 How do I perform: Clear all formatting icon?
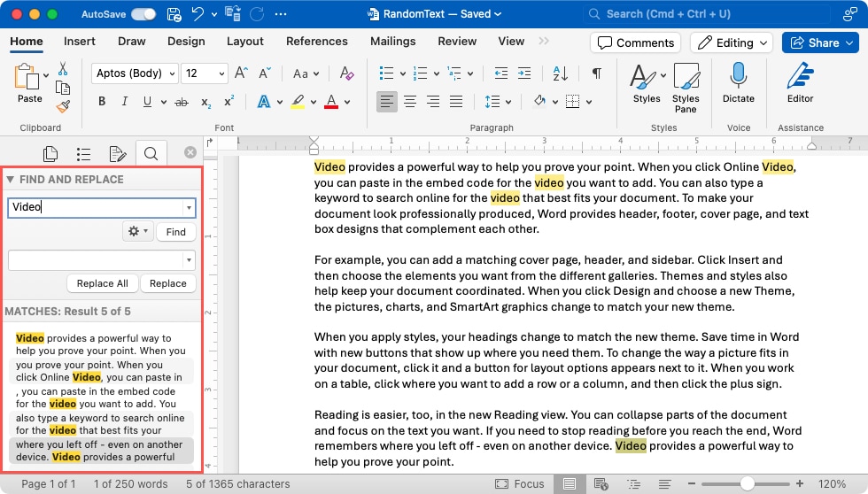(x=346, y=73)
